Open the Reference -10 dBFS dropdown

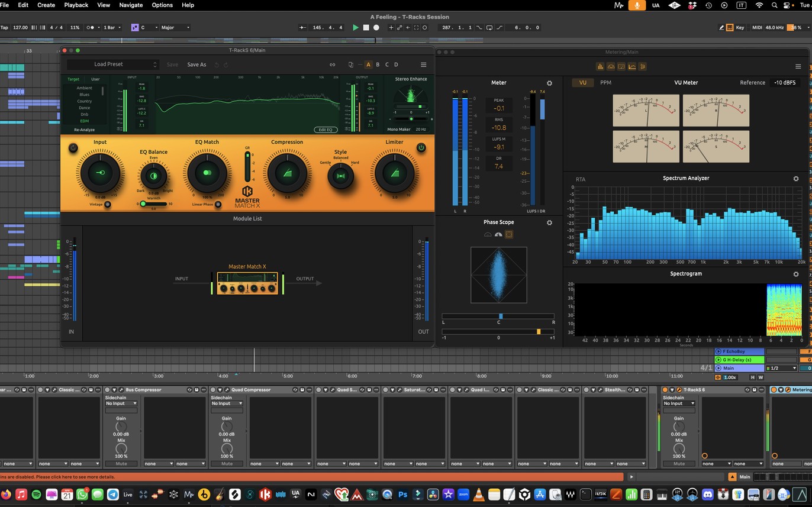click(x=786, y=83)
